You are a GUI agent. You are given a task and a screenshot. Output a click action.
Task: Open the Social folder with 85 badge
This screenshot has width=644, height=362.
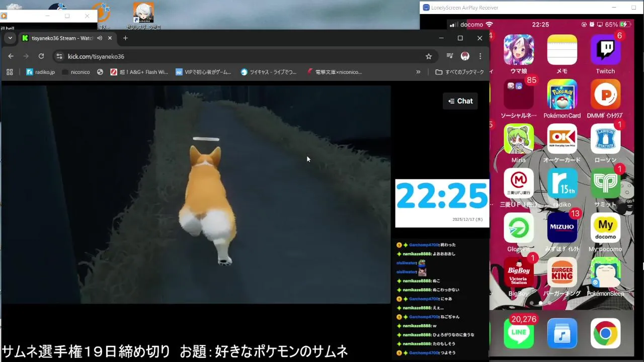[519, 94]
